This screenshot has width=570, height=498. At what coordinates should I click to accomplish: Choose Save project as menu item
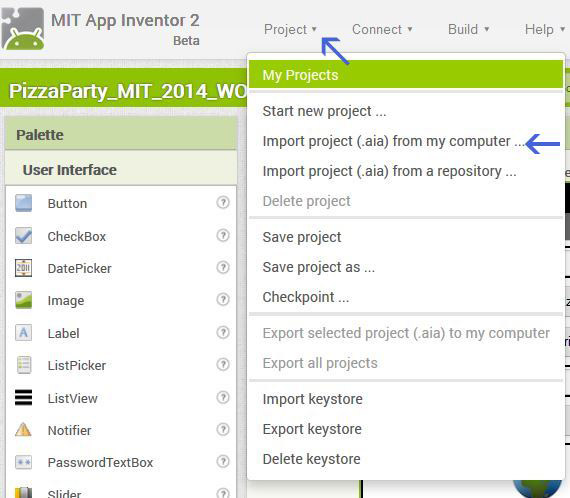(x=406, y=267)
